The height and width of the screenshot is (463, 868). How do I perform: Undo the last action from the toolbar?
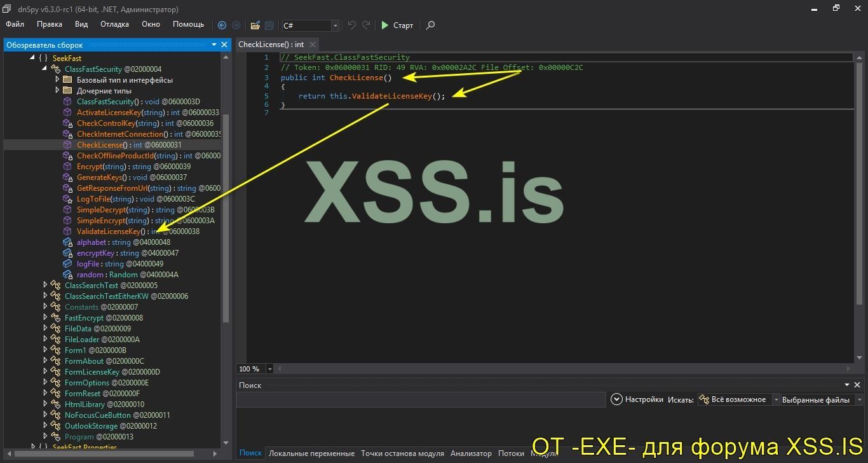click(352, 25)
